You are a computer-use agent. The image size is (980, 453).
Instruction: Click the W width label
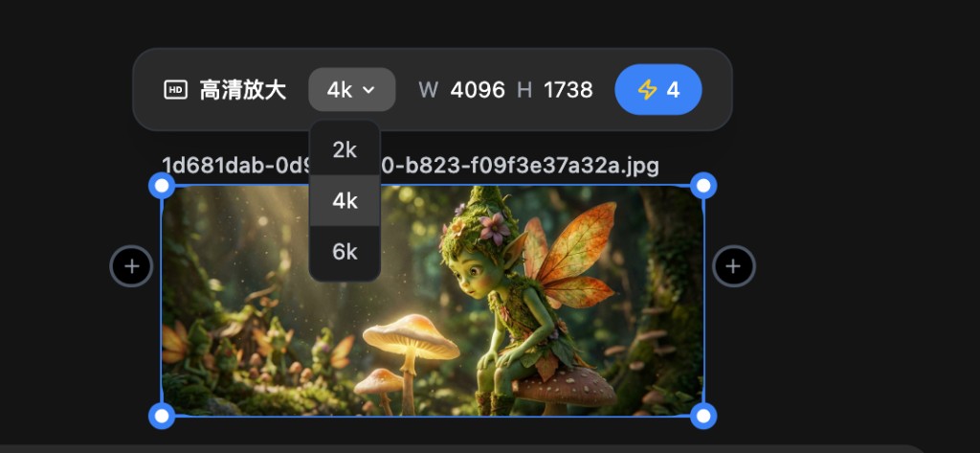[x=428, y=90]
